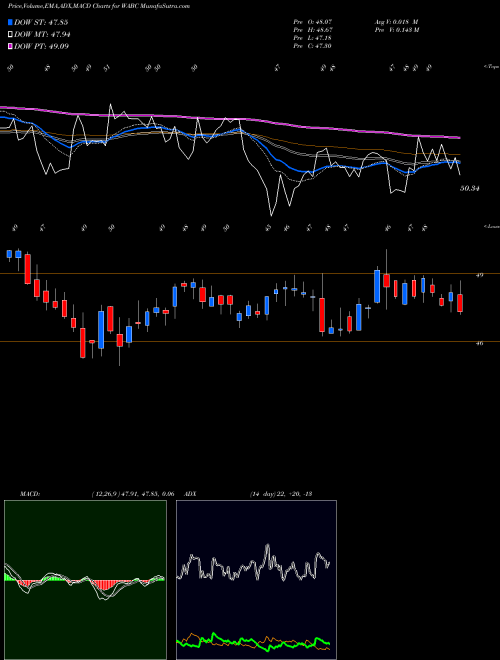Select the 'DOW ST: 47.83' legend label
This screenshot has width=500, height=660.
coord(41,22)
